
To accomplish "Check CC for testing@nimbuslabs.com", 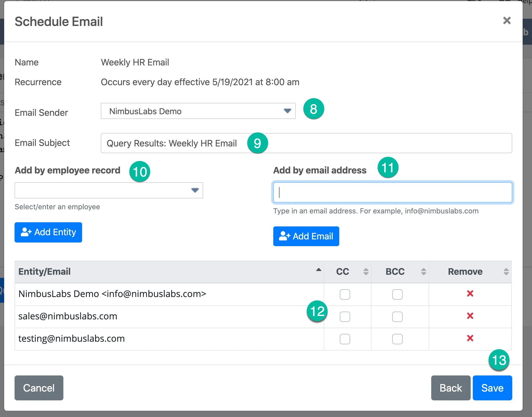I will tap(345, 339).
